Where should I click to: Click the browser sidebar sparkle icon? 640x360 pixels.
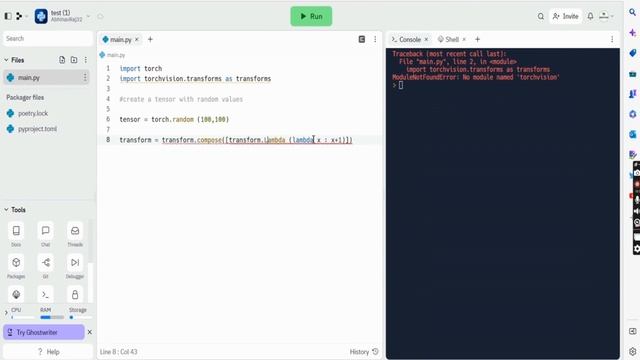pos(632,33)
